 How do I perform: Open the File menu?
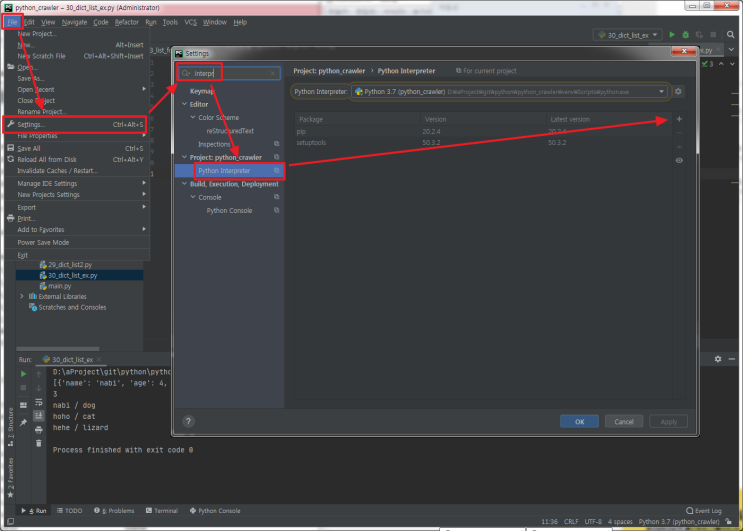(12, 22)
